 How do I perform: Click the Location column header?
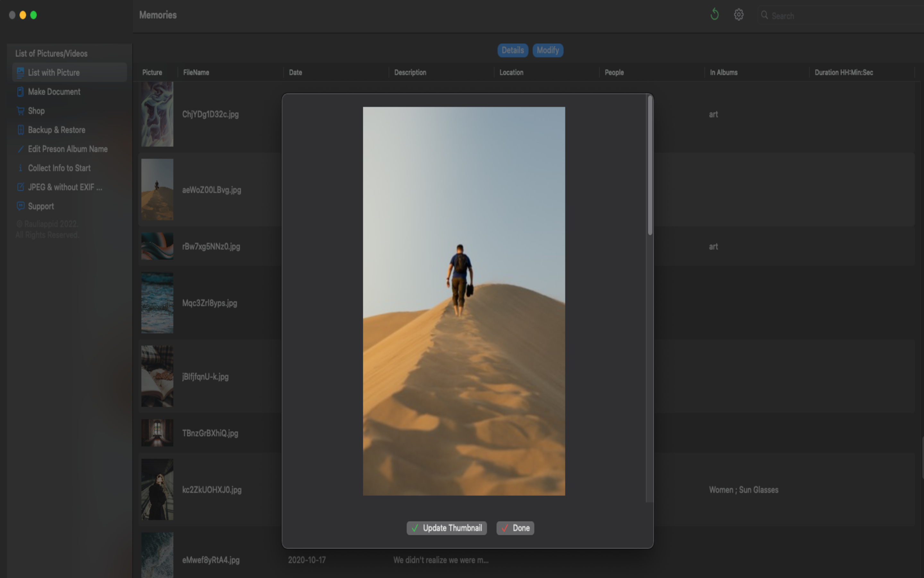pyautogui.click(x=511, y=72)
